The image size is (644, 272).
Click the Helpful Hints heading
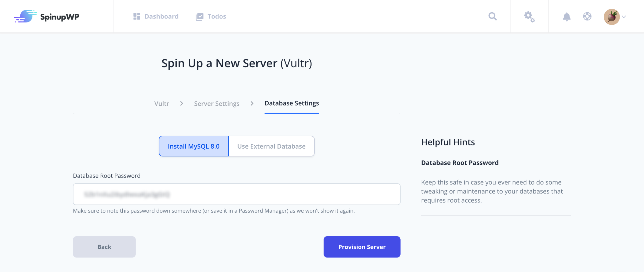click(x=448, y=142)
